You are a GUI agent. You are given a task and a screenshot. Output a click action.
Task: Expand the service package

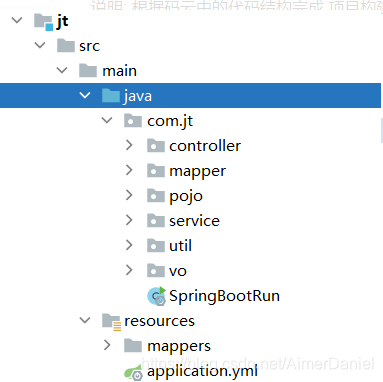click(129, 220)
